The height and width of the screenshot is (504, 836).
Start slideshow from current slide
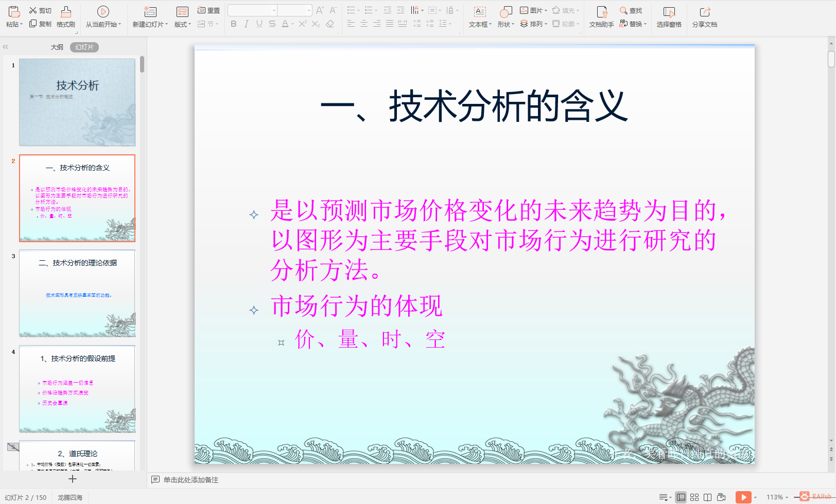pyautogui.click(x=103, y=15)
